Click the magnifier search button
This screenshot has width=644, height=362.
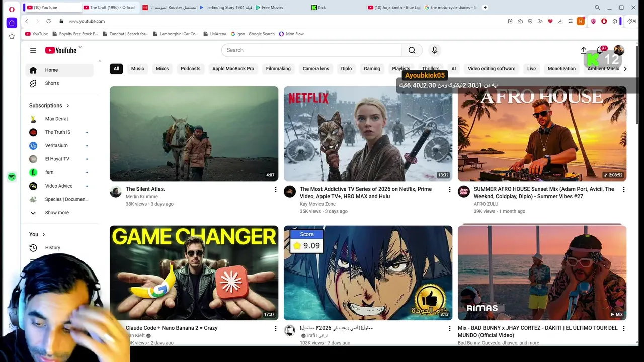[412, 50]
